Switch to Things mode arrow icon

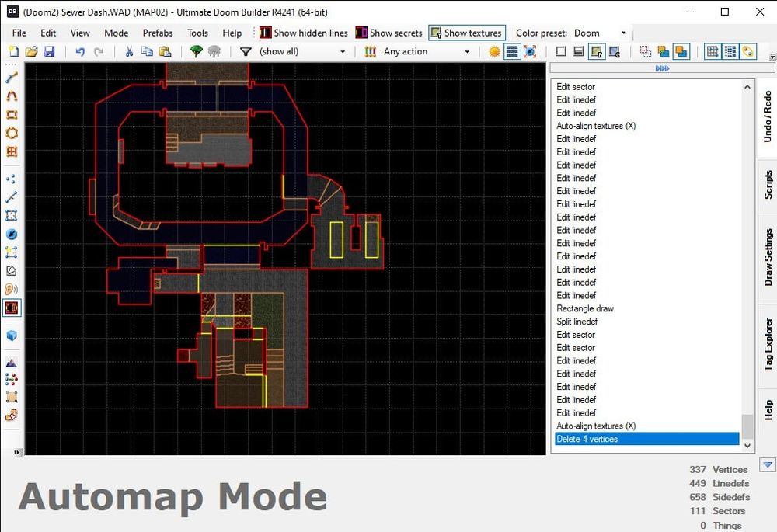[12, 234]
